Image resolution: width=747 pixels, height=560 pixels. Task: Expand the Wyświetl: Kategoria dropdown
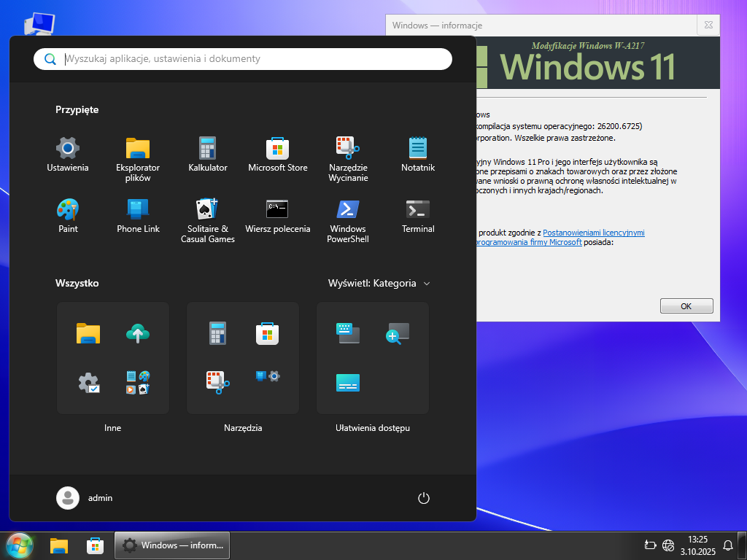tap(379, 283)
